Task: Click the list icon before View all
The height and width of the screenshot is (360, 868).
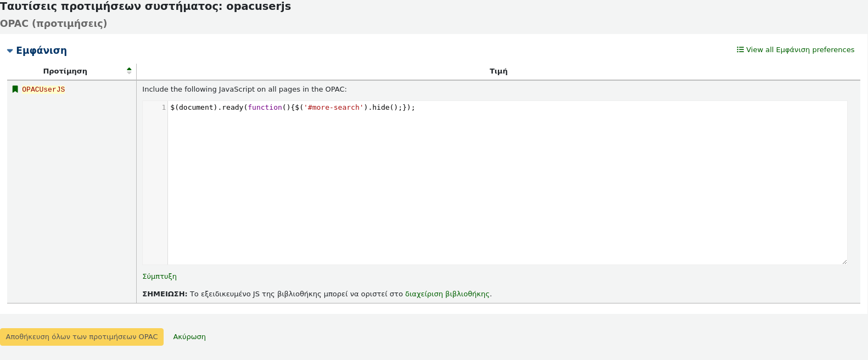Action: pos(740,50)
